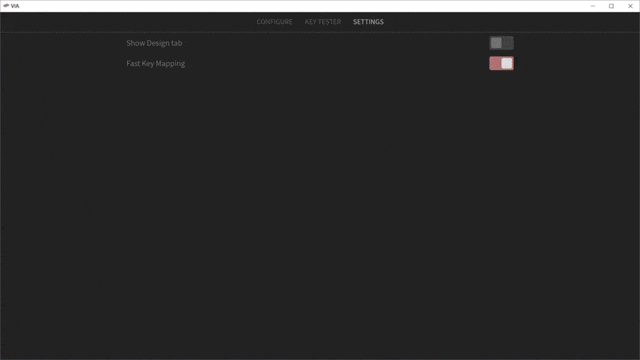Image resolution: width=640 pixels, height=360 pixels.
Task: Click the white knob of Fast Key Mapping toggle
Action: click(507, 63)
